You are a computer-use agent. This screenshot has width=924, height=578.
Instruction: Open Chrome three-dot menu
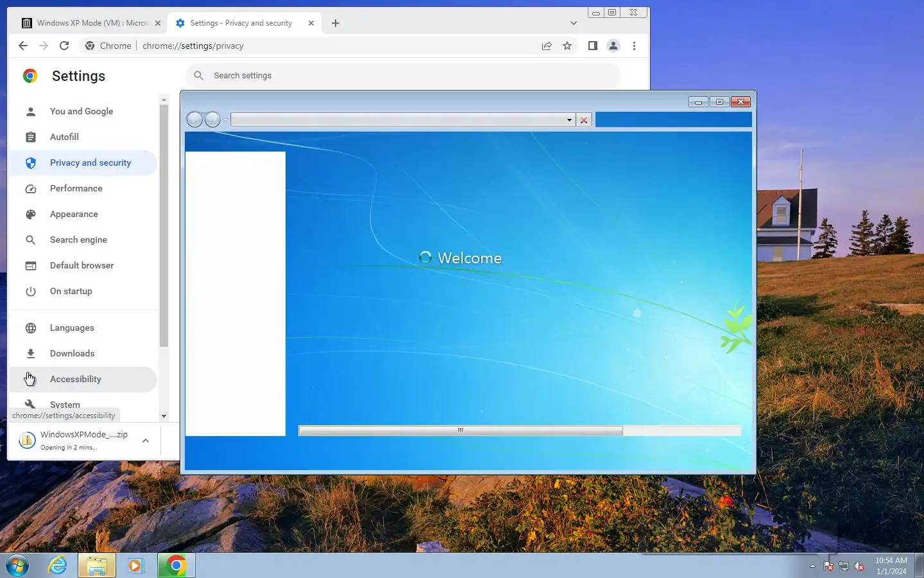pos(634,46)
